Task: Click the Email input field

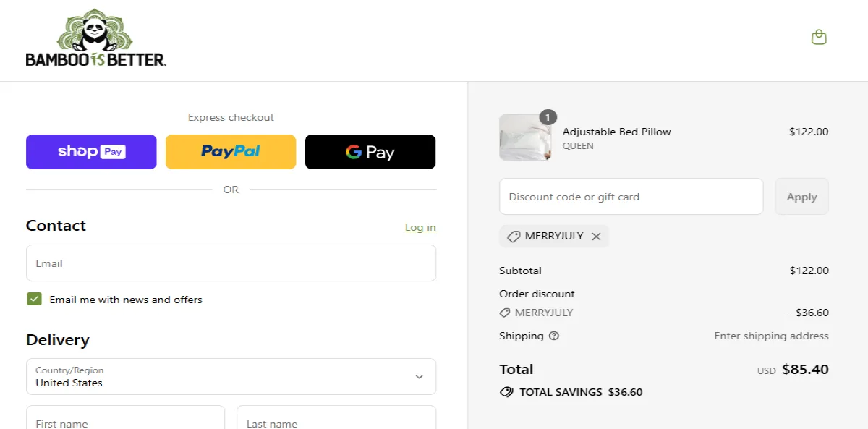Action: point(231,263)
